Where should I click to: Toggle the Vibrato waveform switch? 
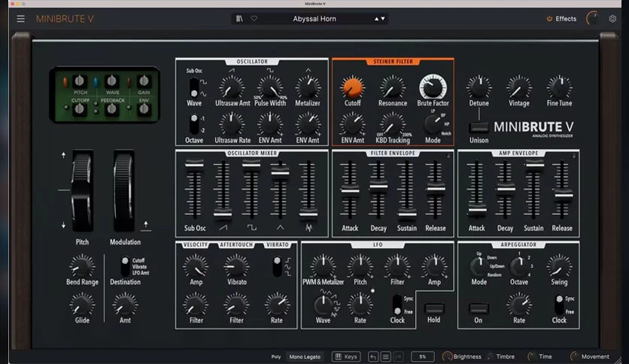tap(277, 266)
